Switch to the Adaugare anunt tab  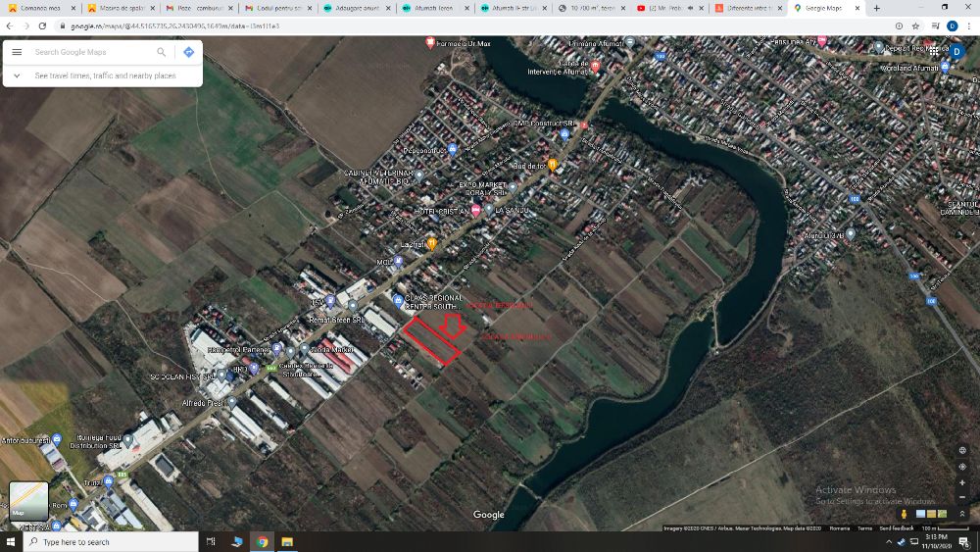(357, 8)
